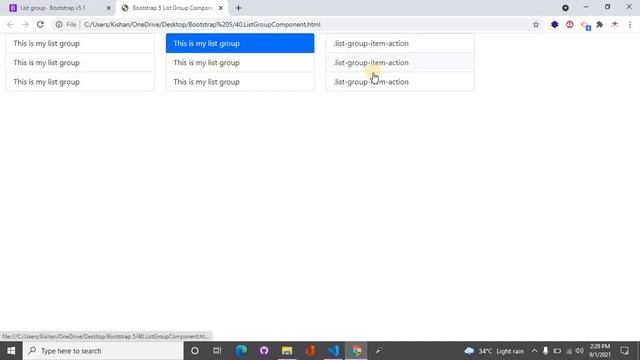
Task: Click third item in the middle list group
Action: coord(240,82)
